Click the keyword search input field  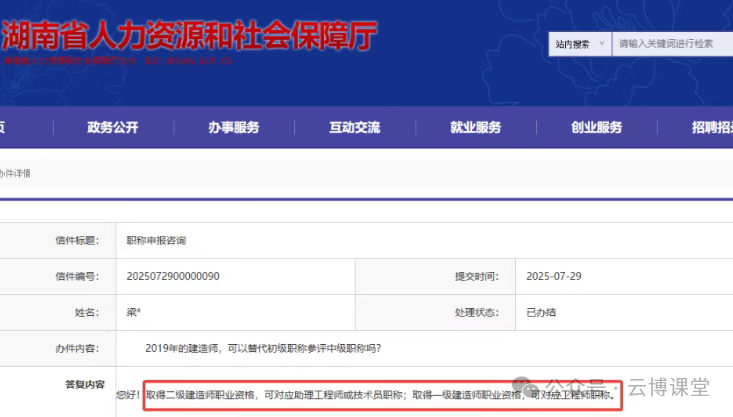click(x=673, y=44)
